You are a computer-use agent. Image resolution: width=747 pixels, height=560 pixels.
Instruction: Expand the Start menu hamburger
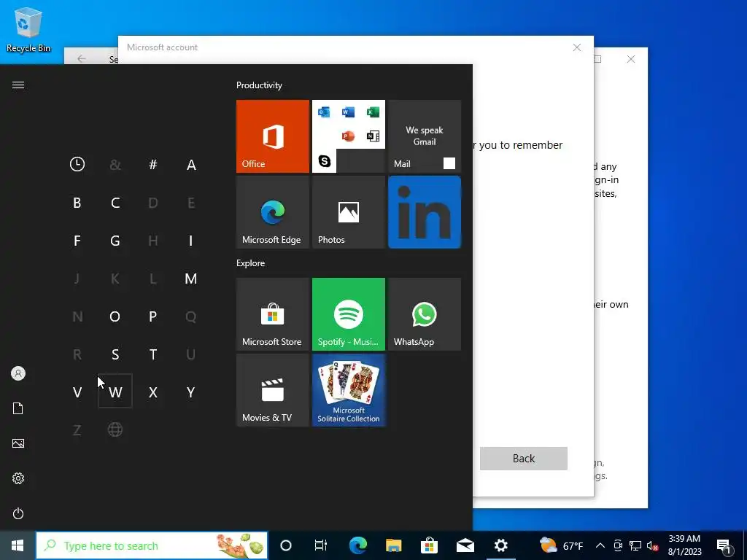(18, 85)
